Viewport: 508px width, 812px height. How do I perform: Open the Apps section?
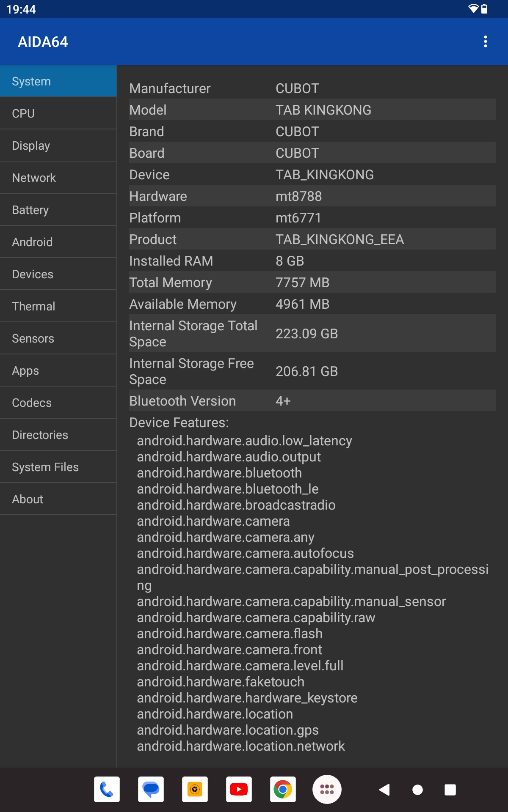coord(58,370)
